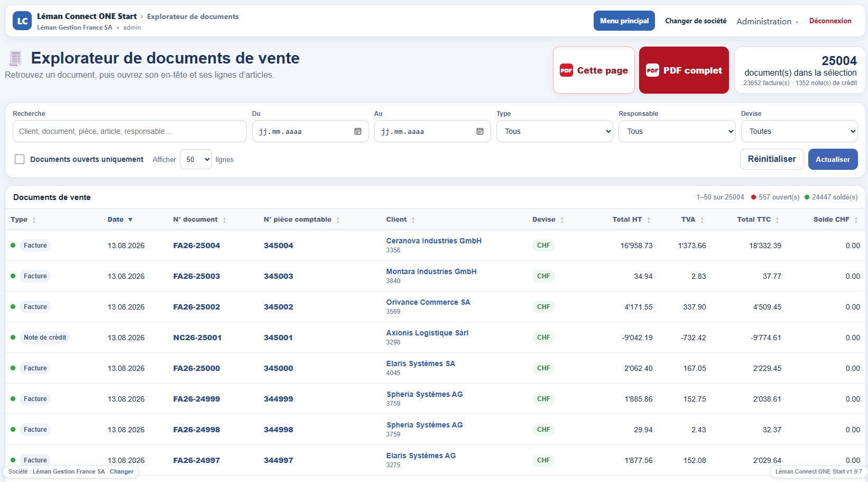Open credit note NC26-25001
Screen dimensions: 868x482
(x=197, y=338)
